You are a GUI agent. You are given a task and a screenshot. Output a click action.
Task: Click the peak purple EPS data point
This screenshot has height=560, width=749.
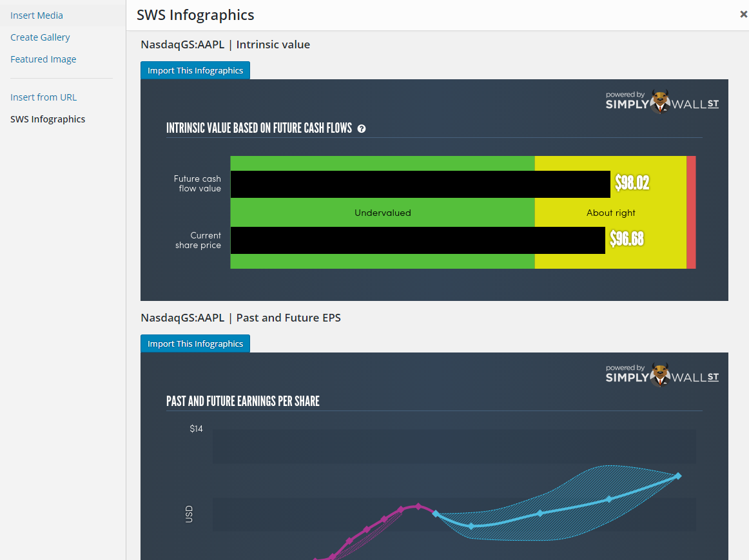(x=418, y=507)
